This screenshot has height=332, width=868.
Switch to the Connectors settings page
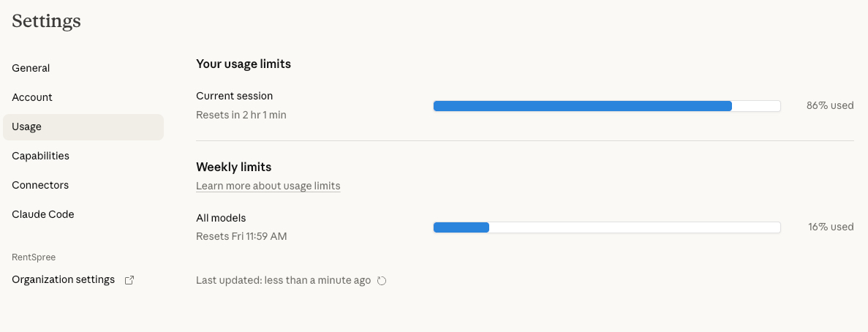[40, 185]
